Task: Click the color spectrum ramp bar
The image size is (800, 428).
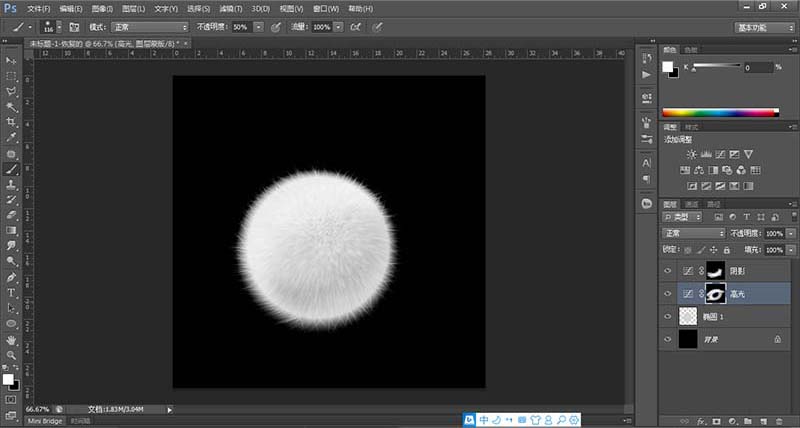Action: click(x=719, y=113)
